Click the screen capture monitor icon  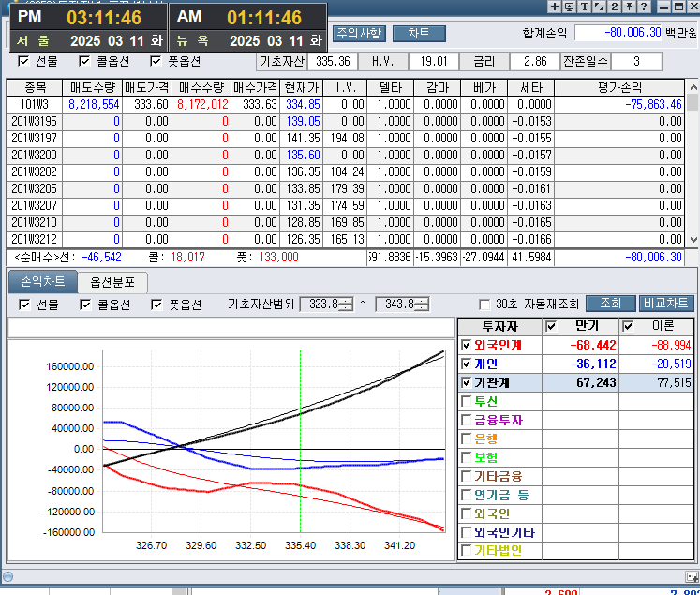[570, 7]
